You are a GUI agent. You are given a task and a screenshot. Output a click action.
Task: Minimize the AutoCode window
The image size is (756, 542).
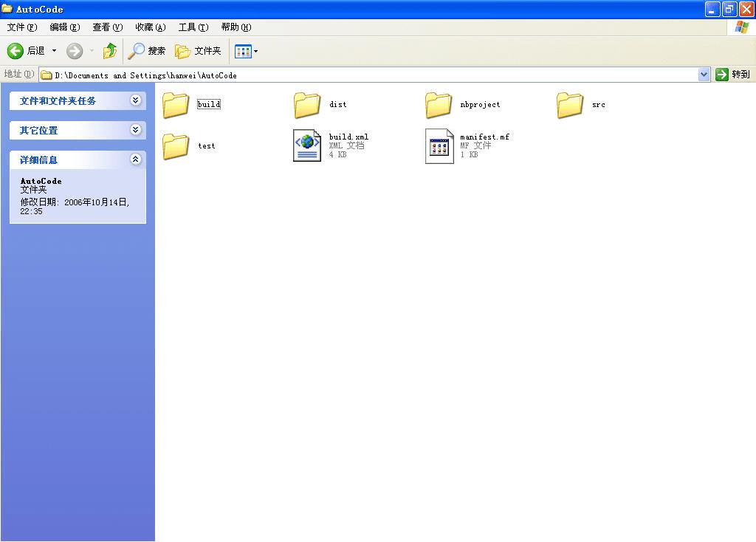(x=712, y=9)
